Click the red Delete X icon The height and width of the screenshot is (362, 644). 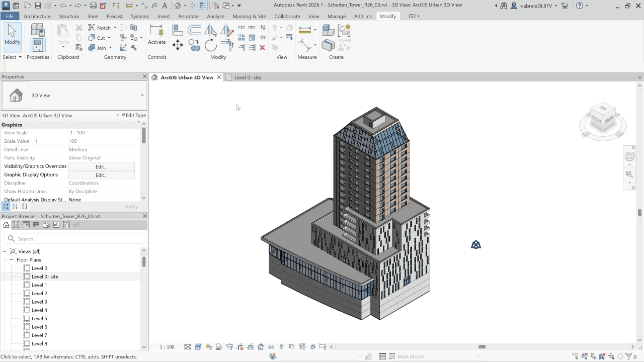coord(262,48)
